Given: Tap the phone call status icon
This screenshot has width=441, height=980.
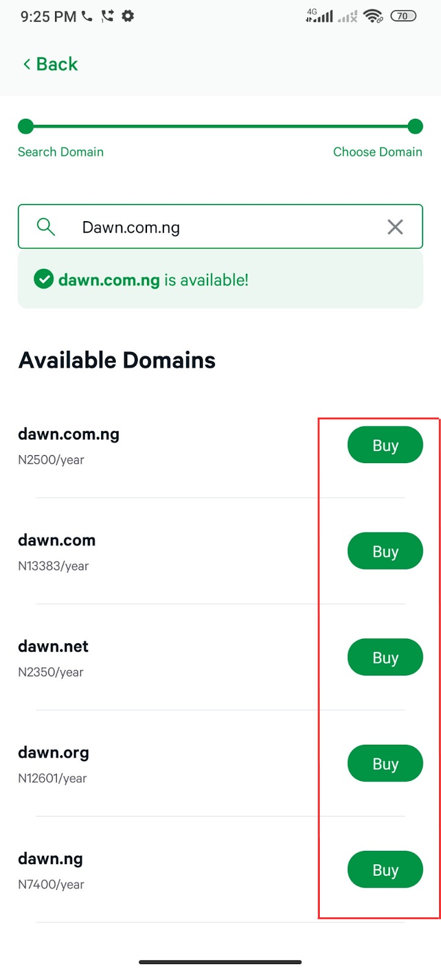Looking at the screenshot, I should tap(87, 17).
